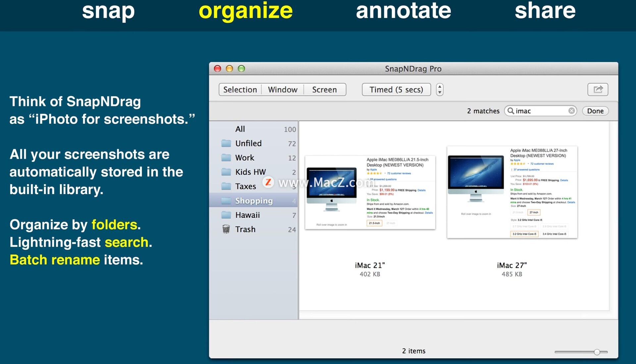Screen dimensions: 636x364
Task: Go to the share section heading
Action: (x=545, y=11)
